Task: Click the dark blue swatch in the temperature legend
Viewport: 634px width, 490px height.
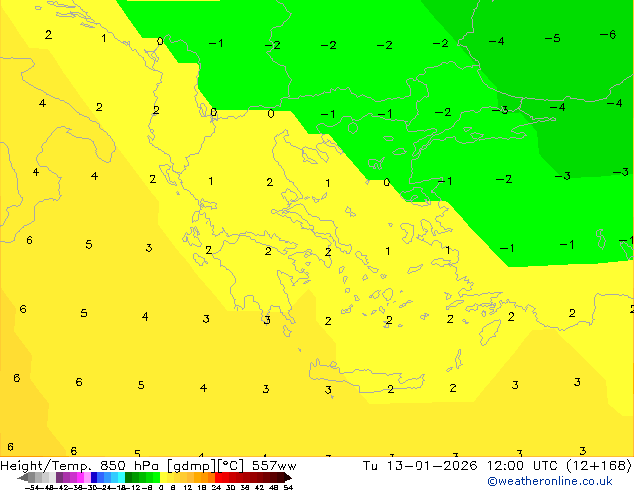Action: (x=94, y=477)
